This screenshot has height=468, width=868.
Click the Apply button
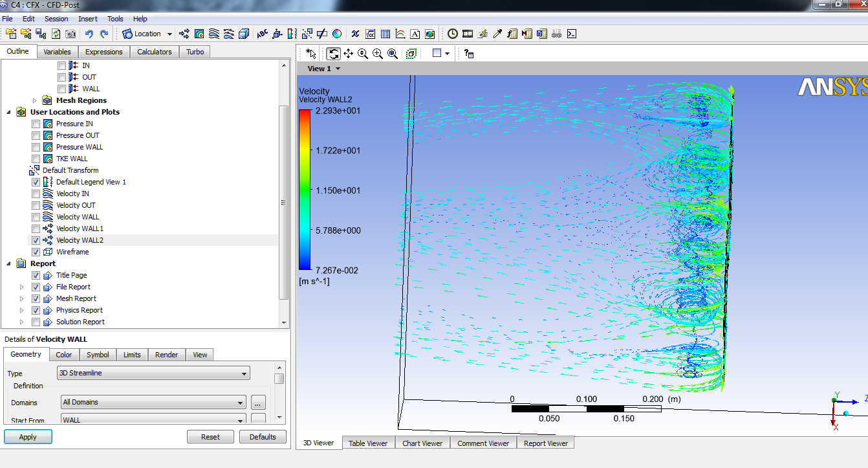tap(28, 437)
